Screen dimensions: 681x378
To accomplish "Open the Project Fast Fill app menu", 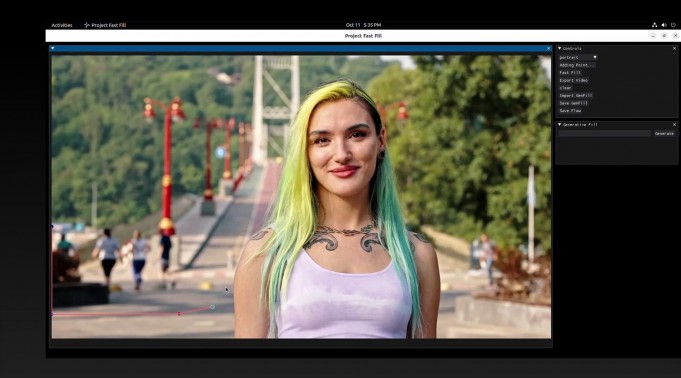I will (x=105, y=25).
